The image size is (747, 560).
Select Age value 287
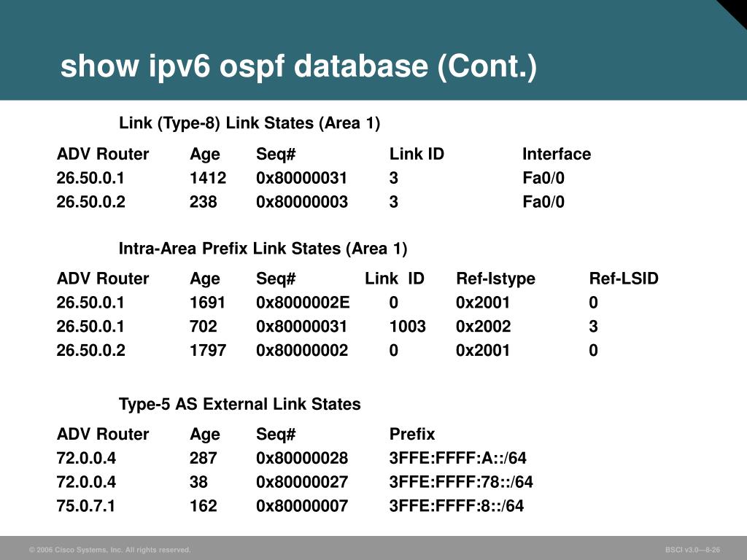(204, 458)
